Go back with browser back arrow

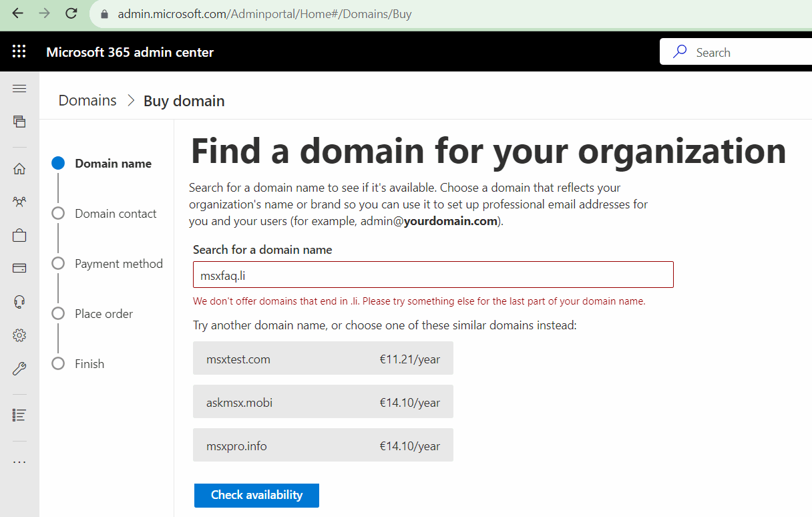pos(17,13)
